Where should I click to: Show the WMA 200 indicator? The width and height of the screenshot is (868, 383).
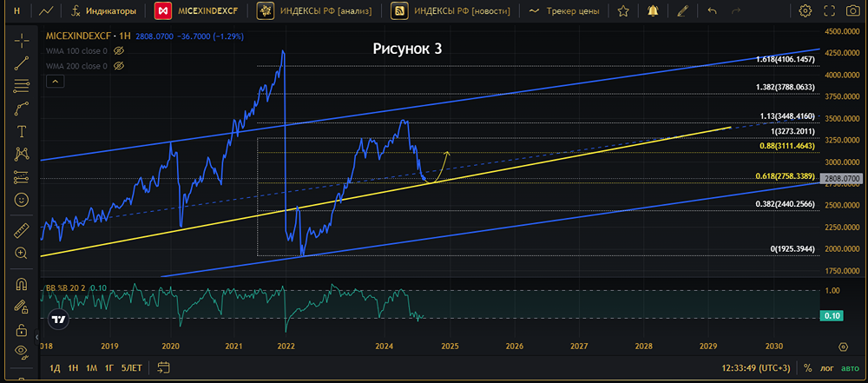[x=117, y=66]
